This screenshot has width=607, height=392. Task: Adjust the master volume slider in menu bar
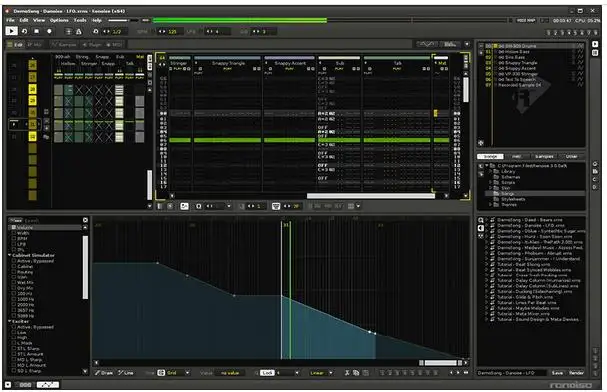[122, 20]
